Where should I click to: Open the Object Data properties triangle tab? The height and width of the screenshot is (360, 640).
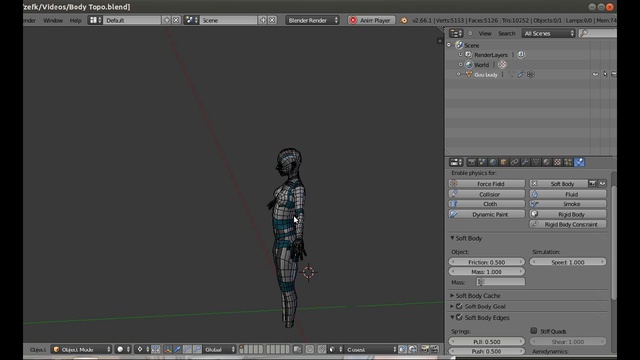(536, 162)
